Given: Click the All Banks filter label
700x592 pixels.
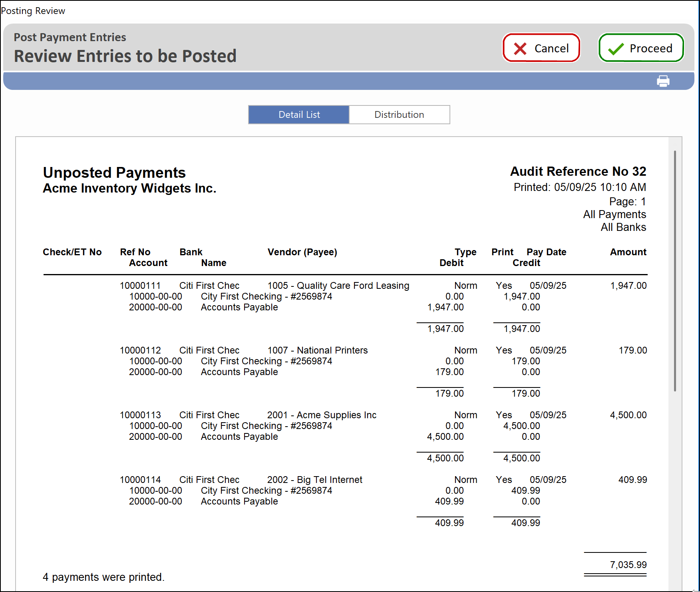Looking at the screenshot, I should point(623,227).
